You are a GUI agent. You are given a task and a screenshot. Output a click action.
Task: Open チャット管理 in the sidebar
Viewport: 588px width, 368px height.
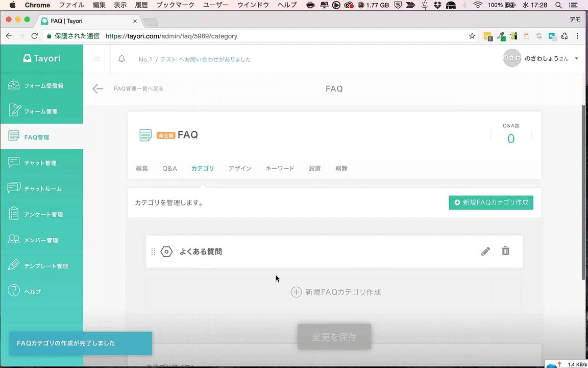pyautogui.click(x=41, y=163)
